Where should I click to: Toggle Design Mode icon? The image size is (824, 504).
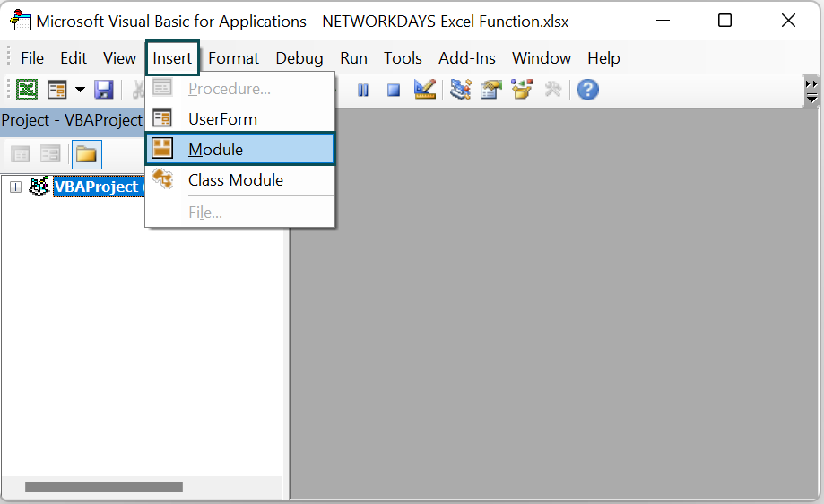425,90
